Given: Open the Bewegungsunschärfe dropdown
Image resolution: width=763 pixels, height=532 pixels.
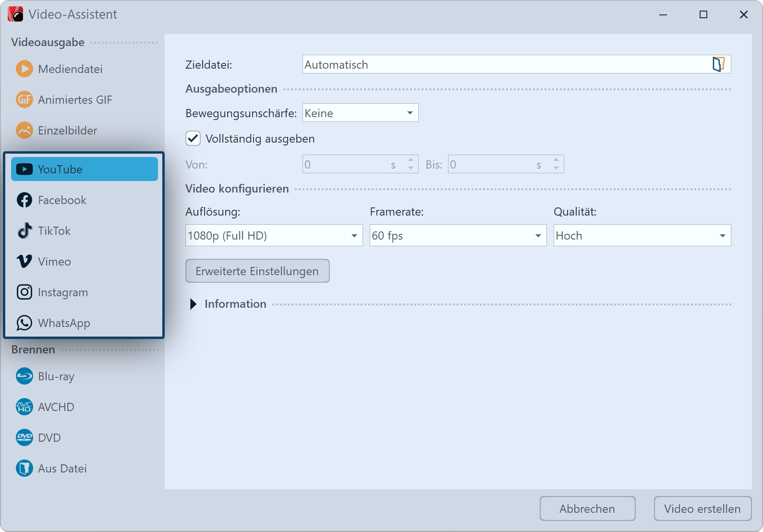Looking at the screenshot, I should tap(360, 113).
